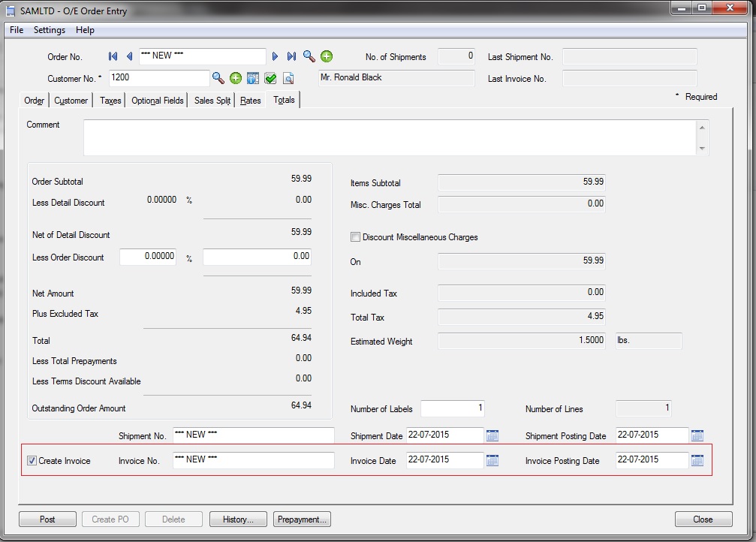Click the Number of Labels field
The width and height of the screenshot is (756, 542).
click(x=452, y=408)
